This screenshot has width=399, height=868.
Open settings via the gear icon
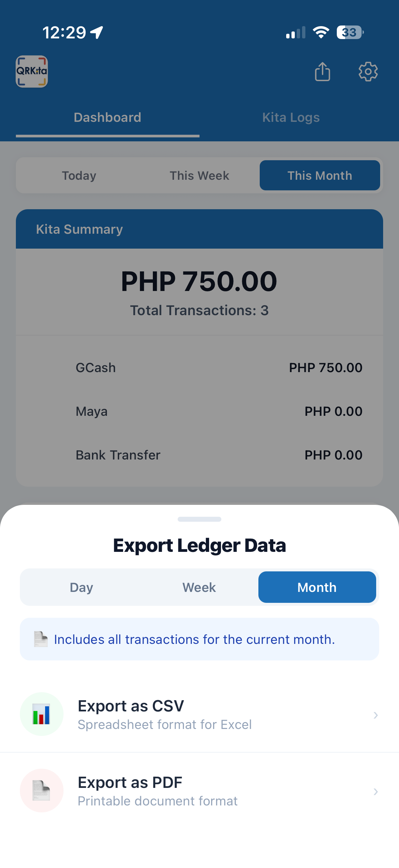point(368,72)
